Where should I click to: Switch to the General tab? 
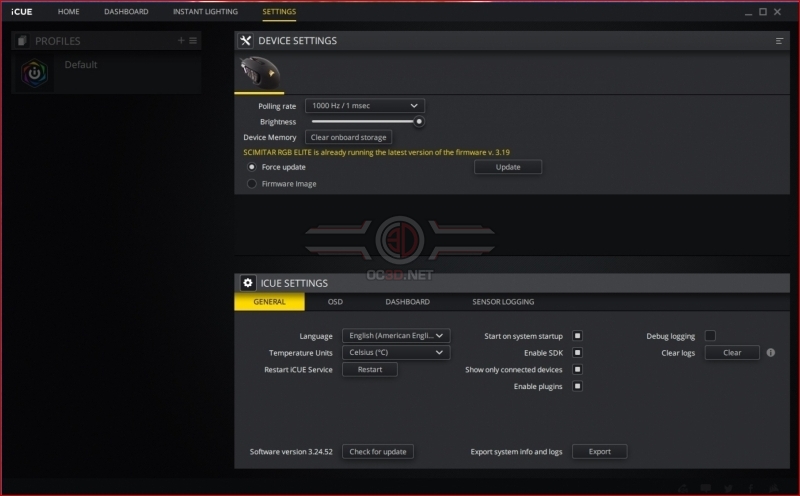tap(269, 302)
